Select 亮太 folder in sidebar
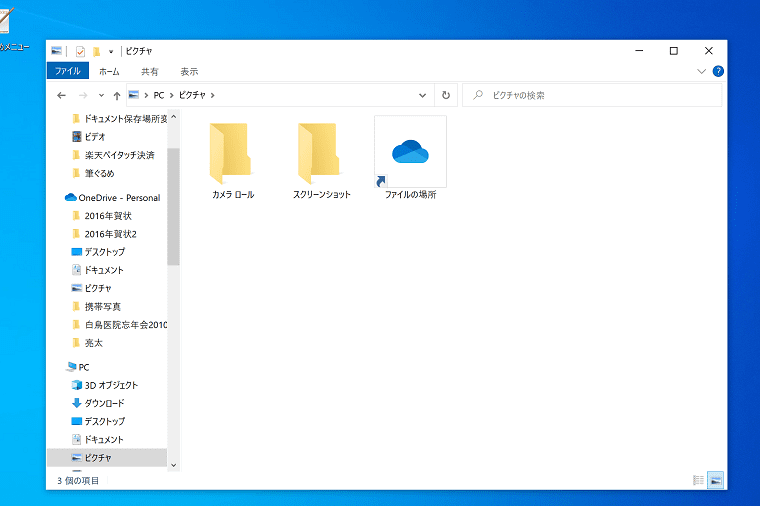This screenshot has width=760, height=506. point(87,343)
